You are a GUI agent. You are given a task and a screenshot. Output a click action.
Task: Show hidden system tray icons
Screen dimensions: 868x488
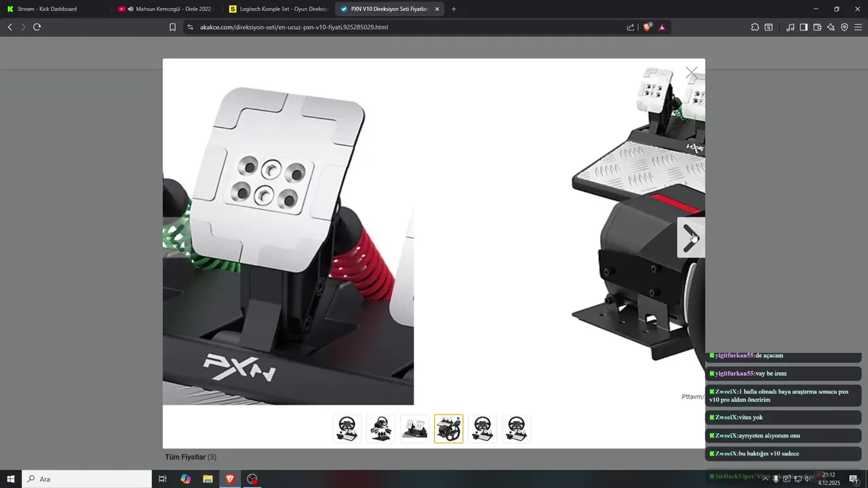(765, 479)
